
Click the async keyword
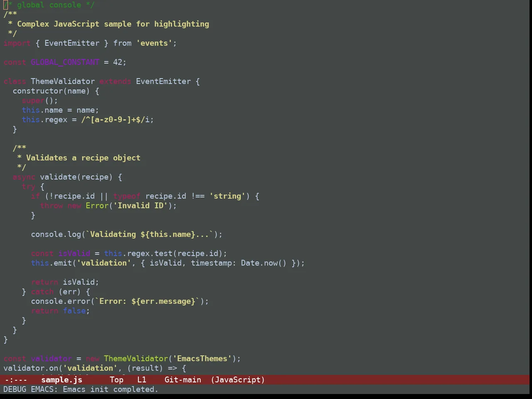coord(24,177)
